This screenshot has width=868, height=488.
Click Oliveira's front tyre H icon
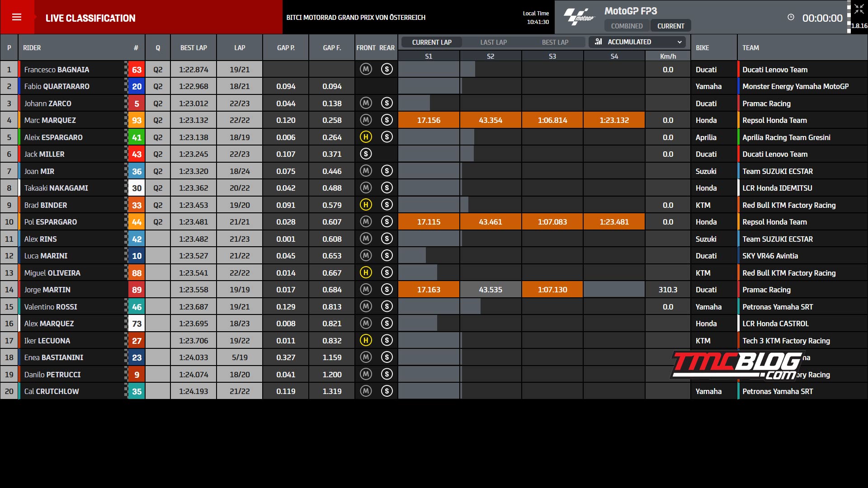[366, 272]
